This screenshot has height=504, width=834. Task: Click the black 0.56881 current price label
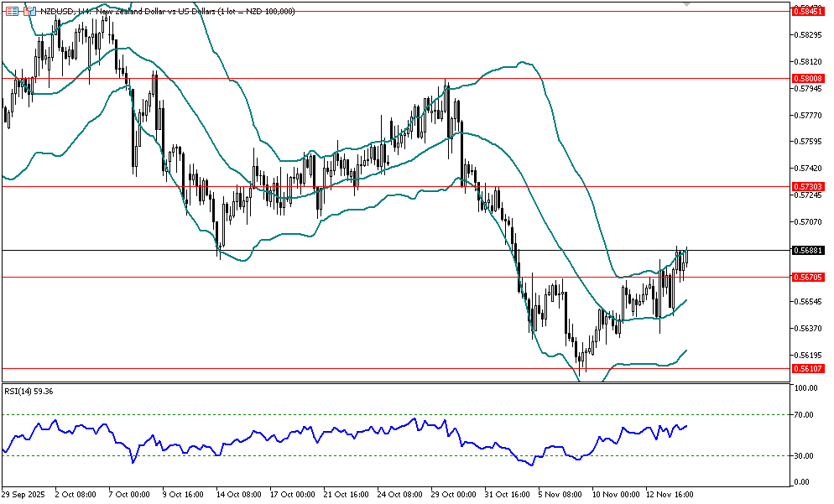[807, 250]
